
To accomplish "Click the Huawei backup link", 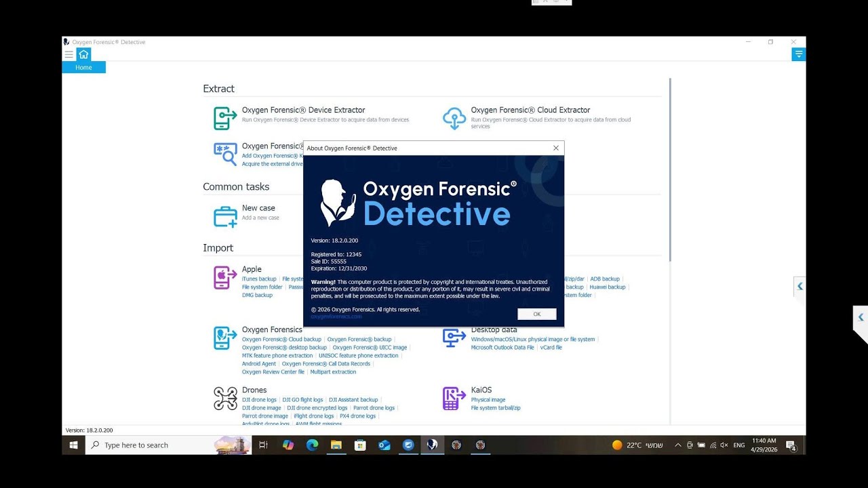I will click(x=608, y=287).
